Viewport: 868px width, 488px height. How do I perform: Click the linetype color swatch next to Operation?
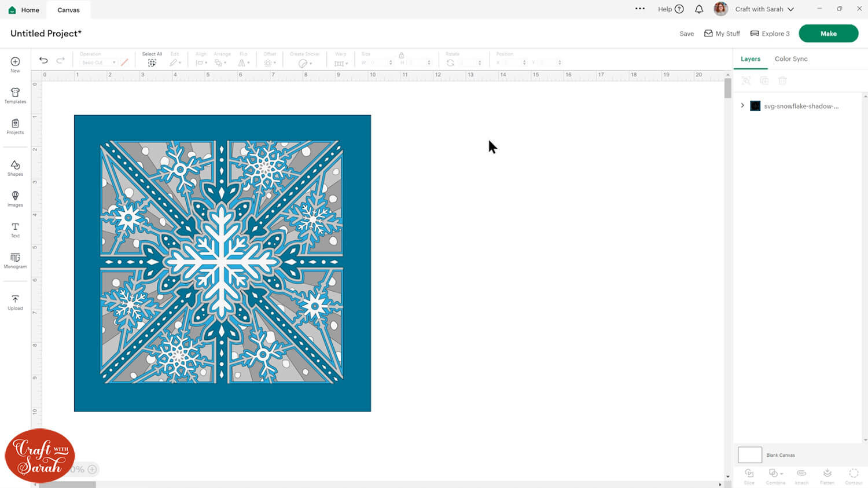click(124, 63)
